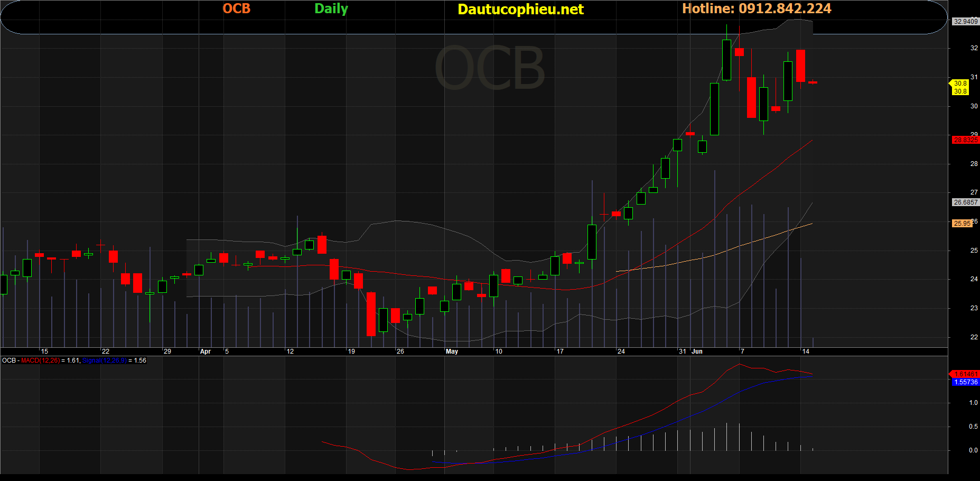
Task: Select the 10 date marker on time axis
Action: tap(499, 351)
